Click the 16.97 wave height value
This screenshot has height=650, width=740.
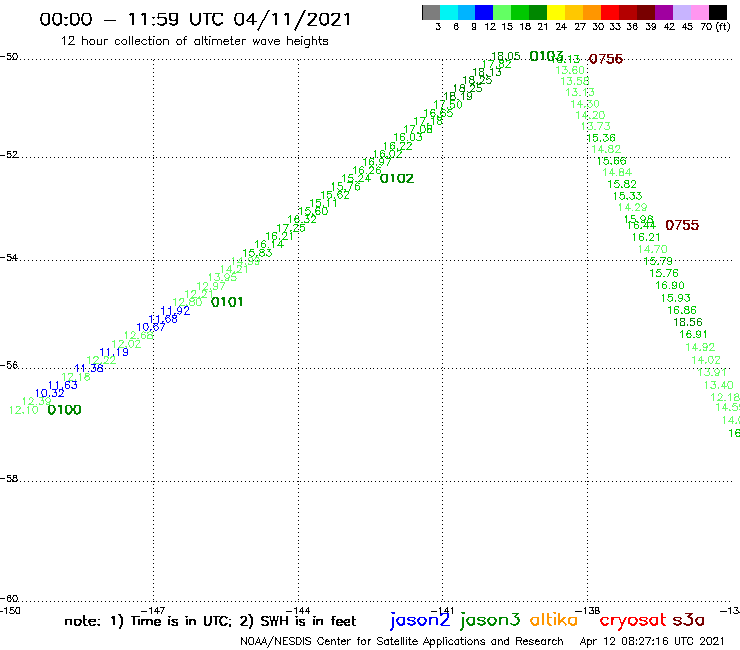click(x=377, y=162)
